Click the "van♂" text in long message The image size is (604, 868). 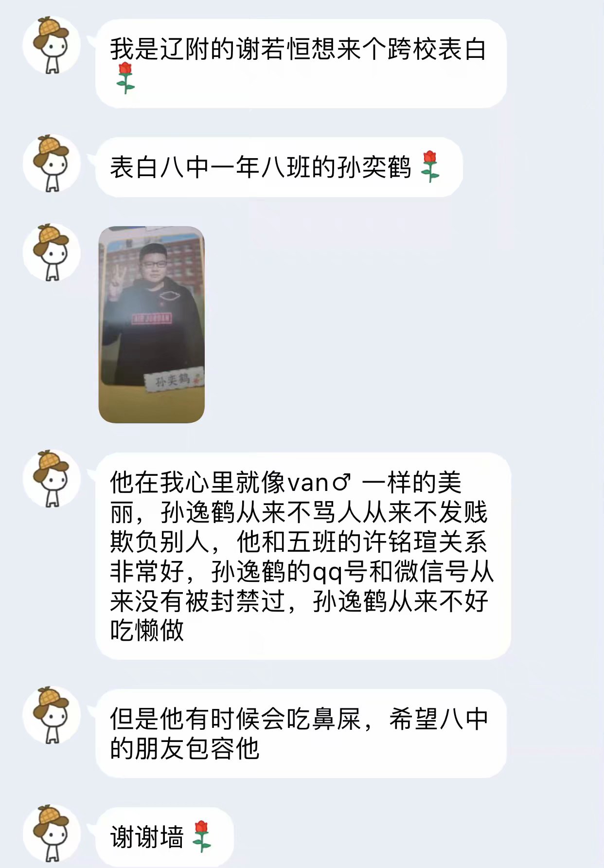click(320, 483)
